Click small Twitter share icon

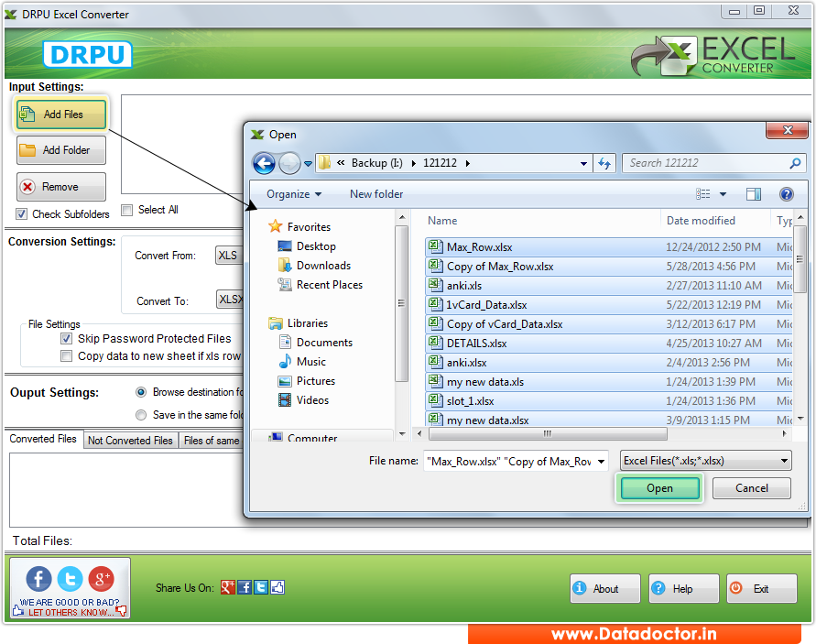(261, 587)
